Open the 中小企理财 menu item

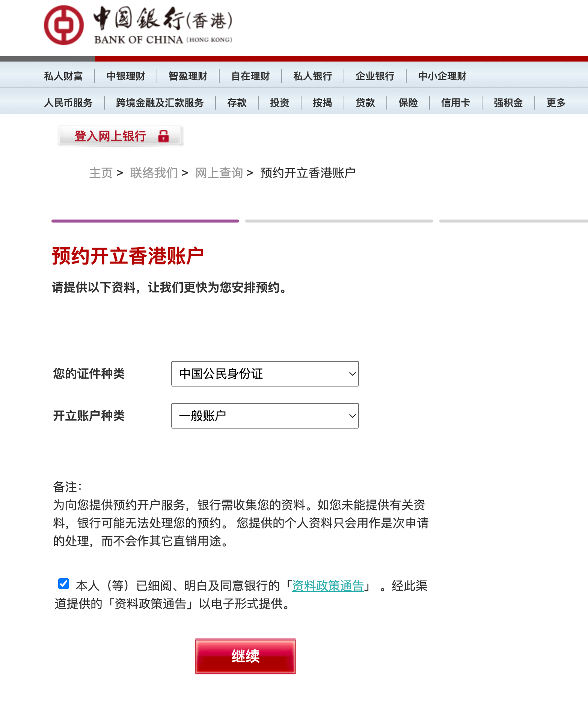(442, 76)
